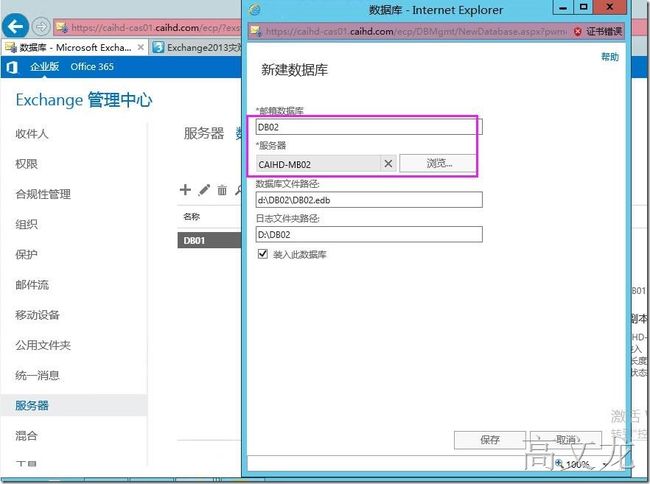This screenshot has height=484, width=650.
Task: Click zoom magnifier icon in dialog status bar
Action: pos(558,463)
